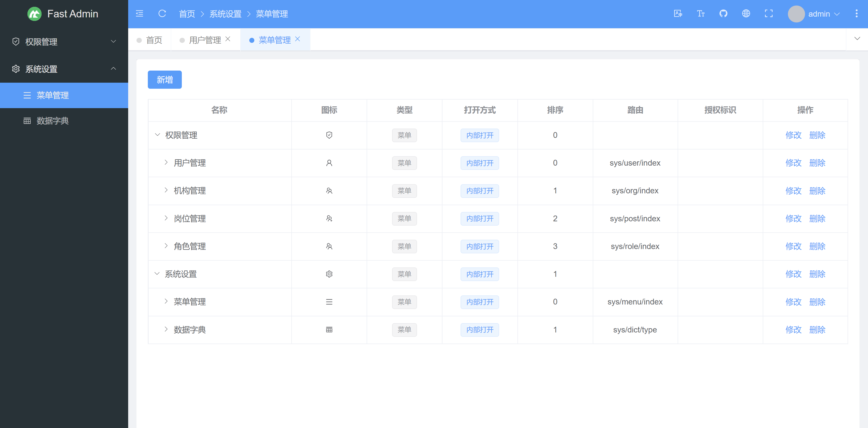The image size is (868, 428).
Task: Expand the 用户管理 table row
Action: (166, 163)
